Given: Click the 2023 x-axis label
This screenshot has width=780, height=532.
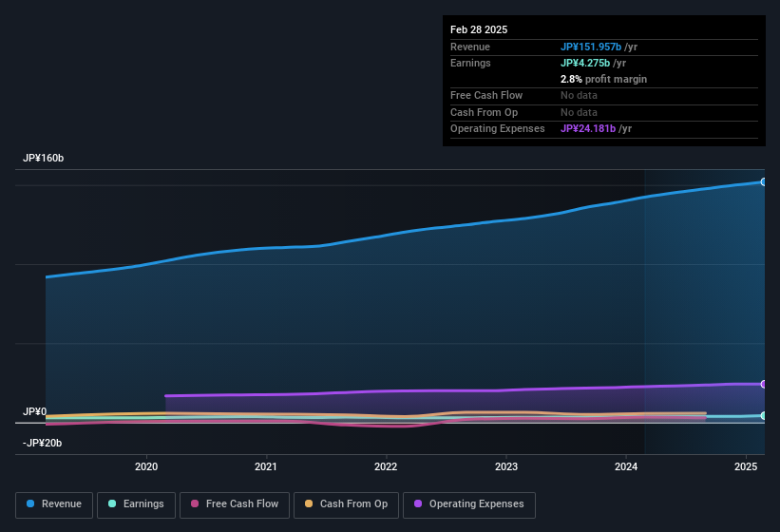Looking at the screenshot, I should (x=505, y=466).
